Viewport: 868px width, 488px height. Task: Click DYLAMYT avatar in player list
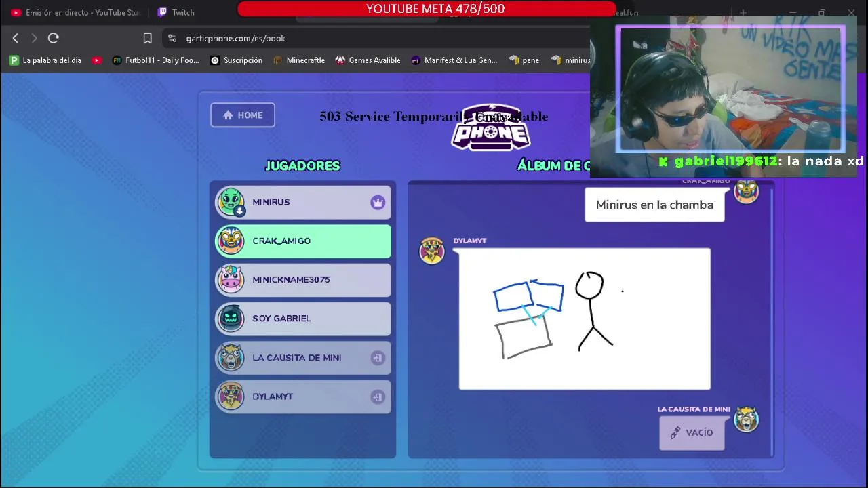point(231,396)
